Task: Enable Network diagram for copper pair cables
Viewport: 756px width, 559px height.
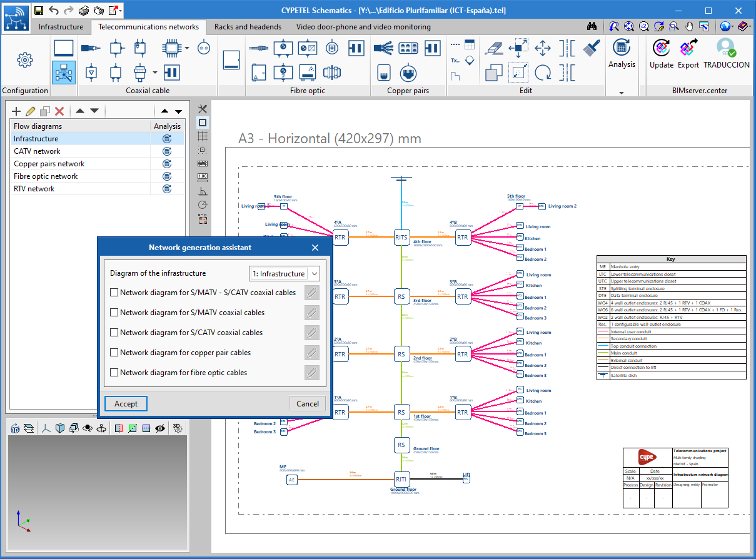Action: point(114,352)
